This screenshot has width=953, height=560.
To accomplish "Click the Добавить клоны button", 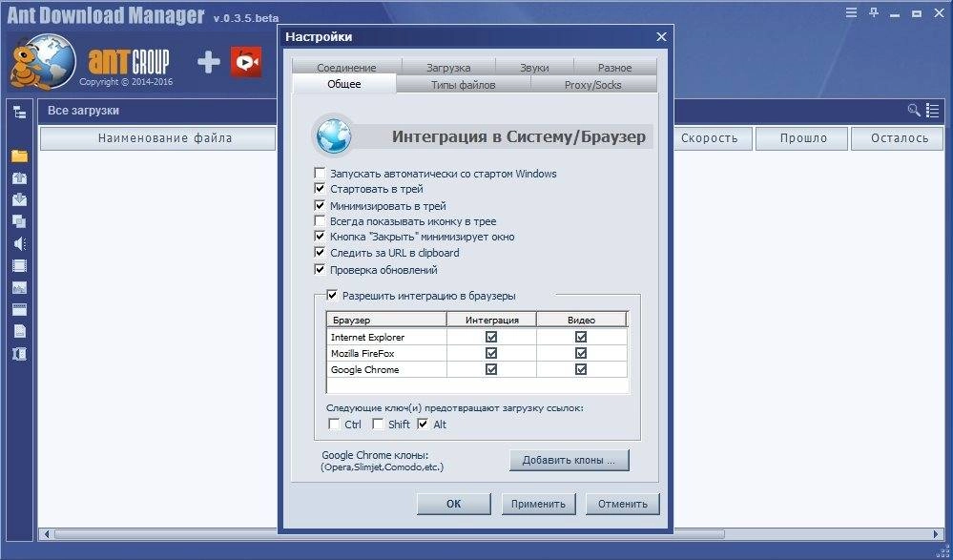I will (569, 460).
